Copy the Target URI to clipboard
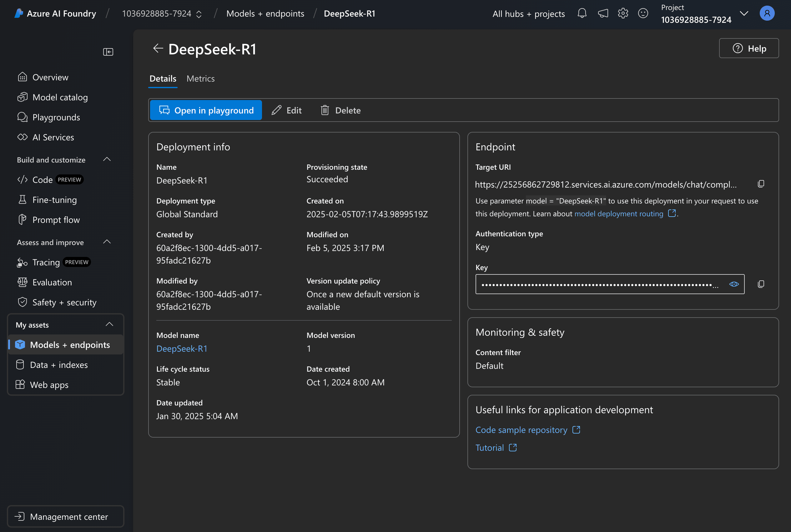791x532 pixels. tap(761, 184)
